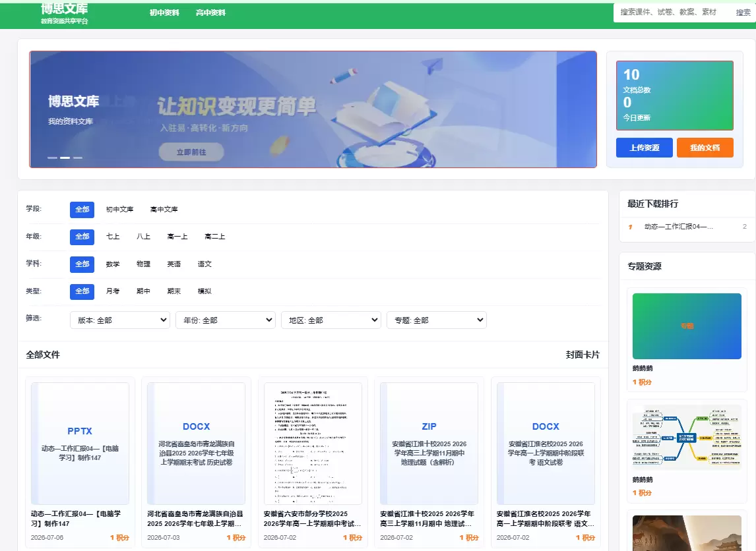Filter subject by 英语

pyautogui.click(x=174, y=264)
